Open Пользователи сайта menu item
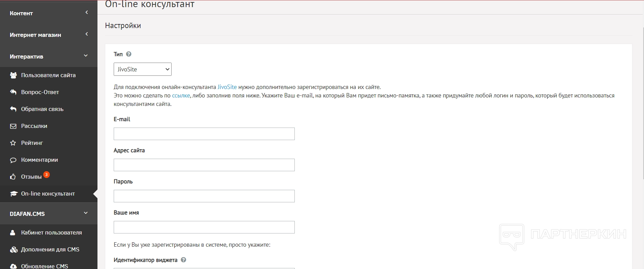Viewport: 644px width, 269px height. pyautogui.click(x=49, y=75)
